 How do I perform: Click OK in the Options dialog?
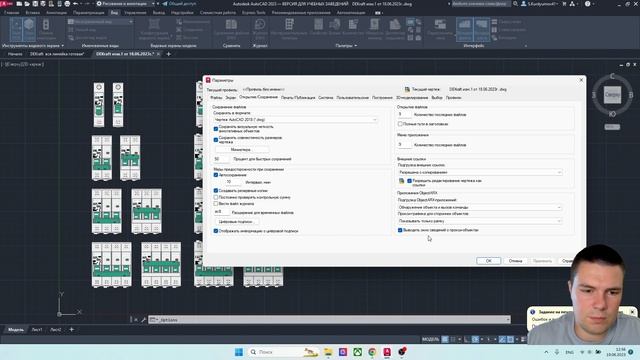pos(489,261)
